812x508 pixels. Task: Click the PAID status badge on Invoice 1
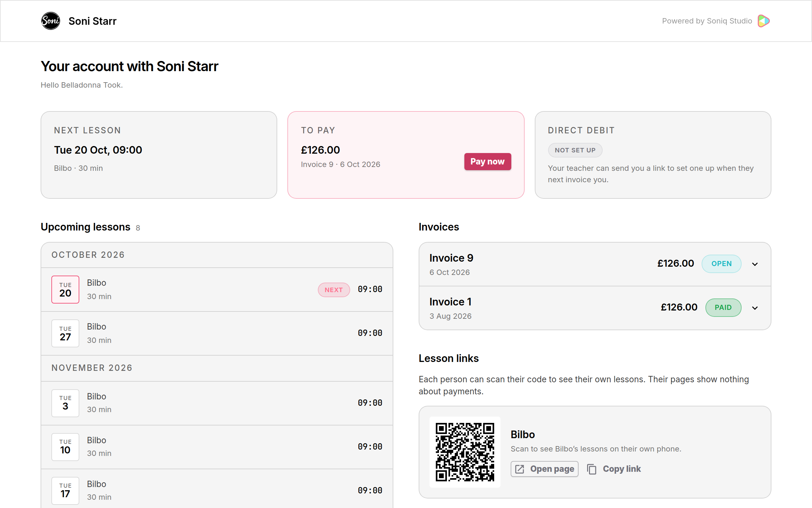(x=723, y=307)
